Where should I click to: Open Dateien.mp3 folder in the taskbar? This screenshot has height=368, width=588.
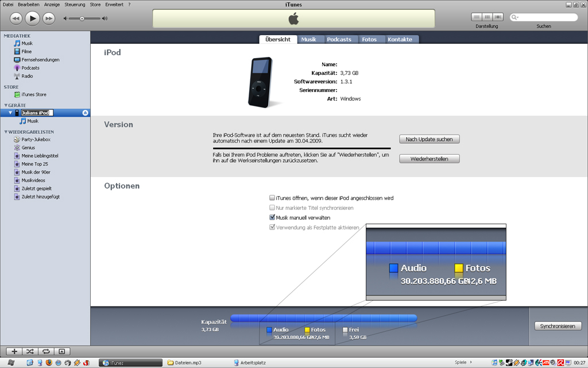(184, 363)
